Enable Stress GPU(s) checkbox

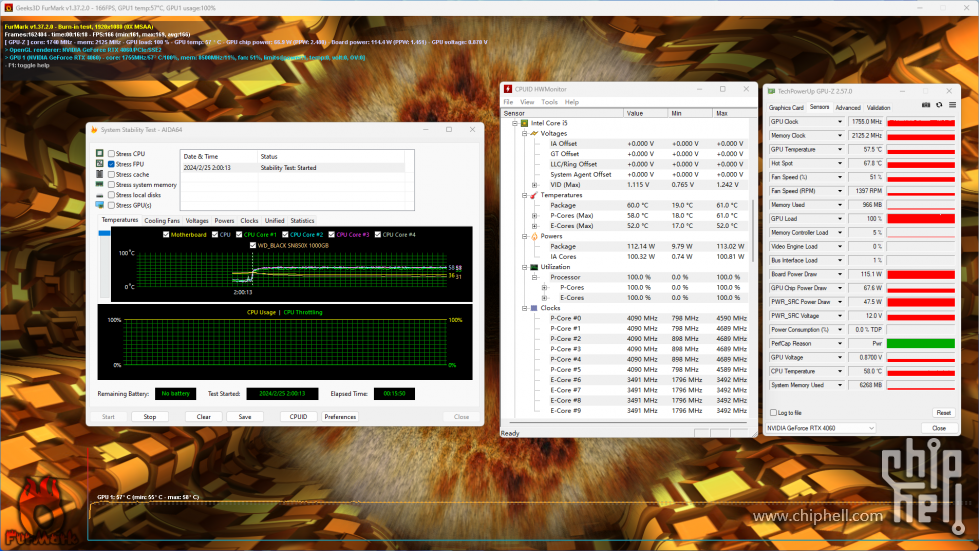(111, 205)
